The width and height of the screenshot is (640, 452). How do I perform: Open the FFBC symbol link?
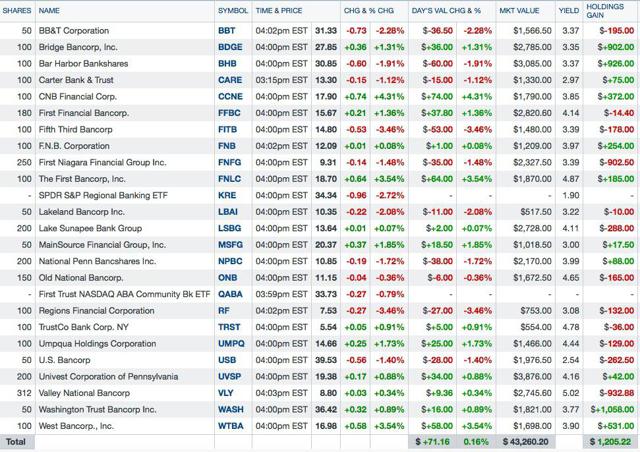(x=229, y=113)
